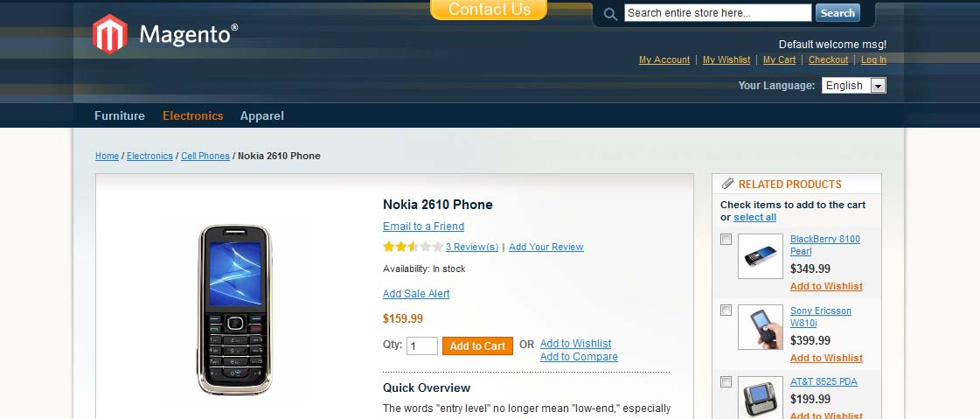
Task: Tick the AT&T 8525 PDA checkbox
Action: click(x=726, y=381)
